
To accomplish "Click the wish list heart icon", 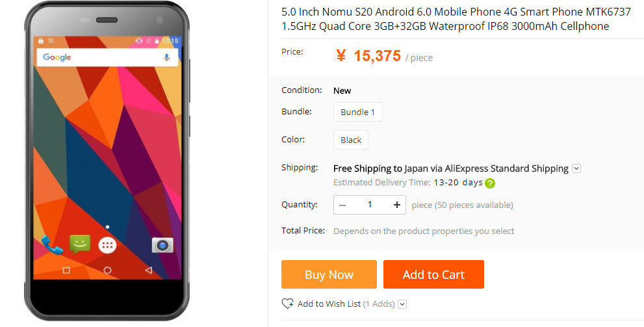I will click(x=287, y=304).
